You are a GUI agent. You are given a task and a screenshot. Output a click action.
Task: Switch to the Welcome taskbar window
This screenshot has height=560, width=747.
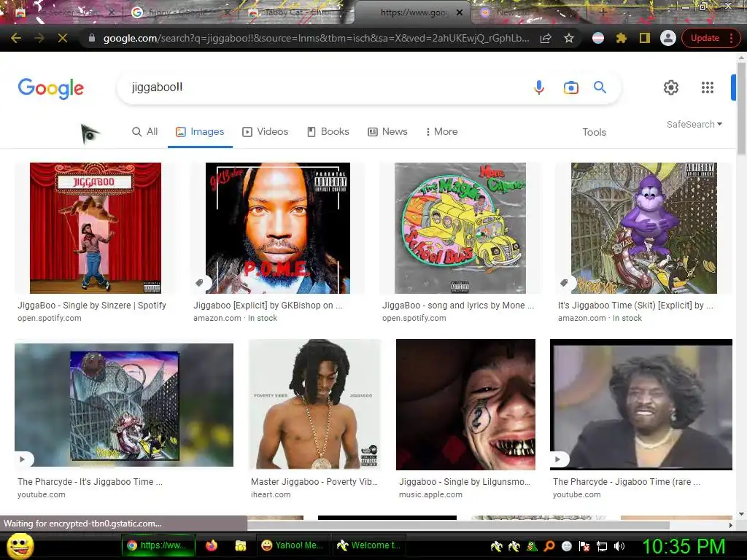click(x=368, y=545)
